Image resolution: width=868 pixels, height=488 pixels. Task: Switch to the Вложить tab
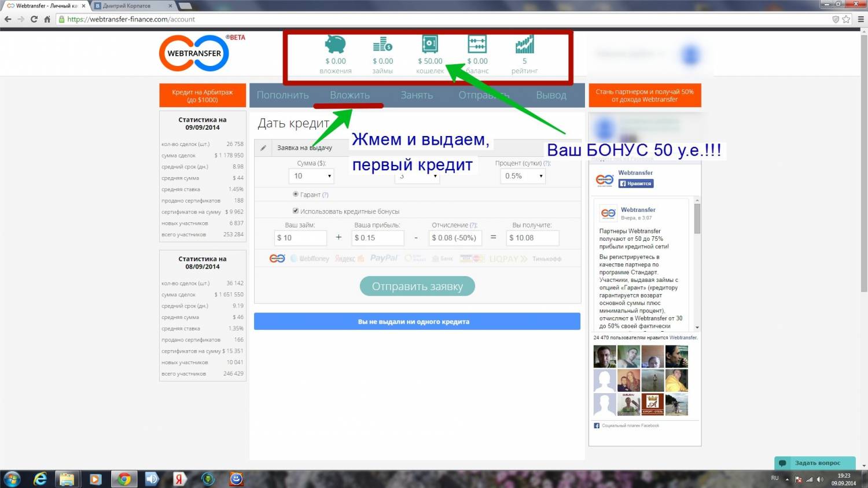(x=350, y=95)
